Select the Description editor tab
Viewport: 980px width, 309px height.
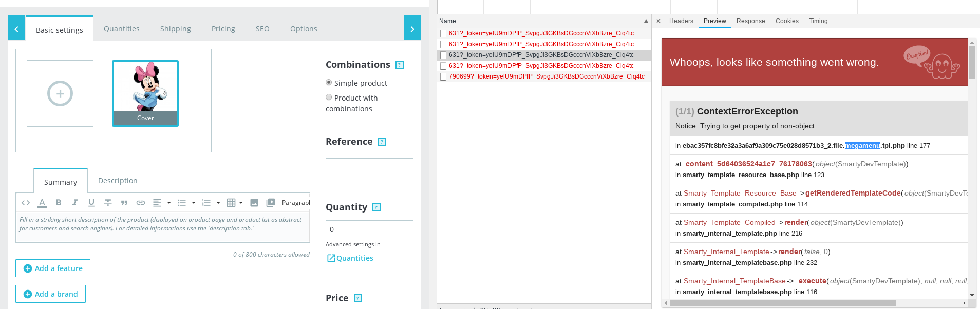point(118,181)
